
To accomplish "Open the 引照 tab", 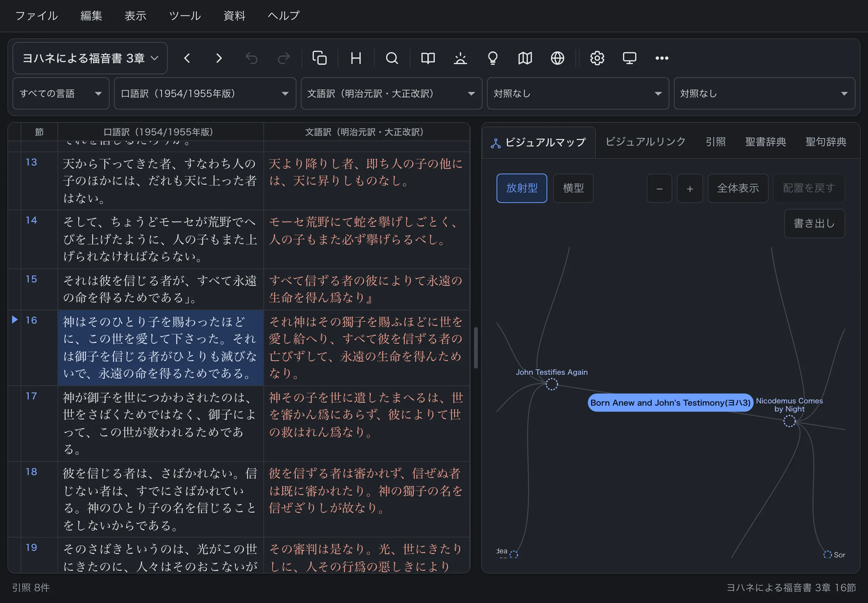I will (716, 142).
